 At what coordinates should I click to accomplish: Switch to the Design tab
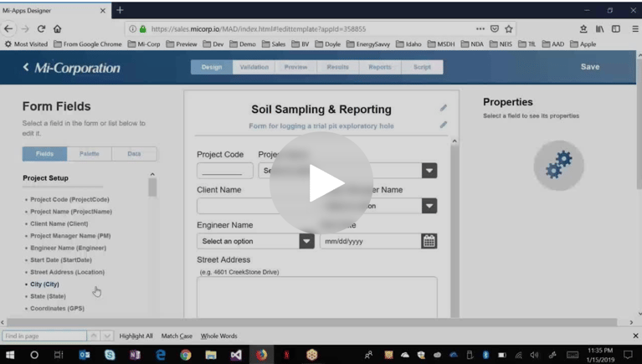point(212,67)
